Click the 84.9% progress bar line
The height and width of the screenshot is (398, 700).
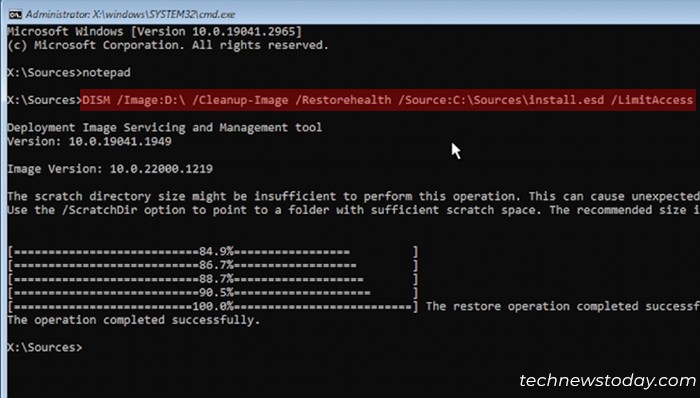click(213, 252)
